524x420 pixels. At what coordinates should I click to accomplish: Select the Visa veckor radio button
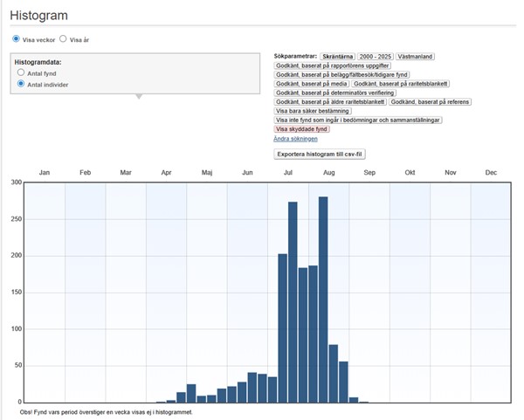coord(16,39)
